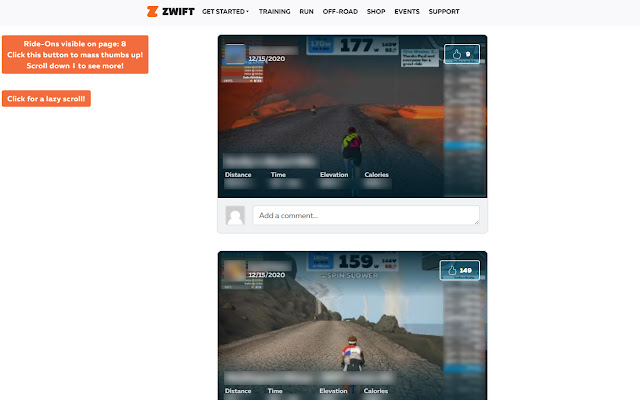Click the lazy scroll button
Screen dimensions: 640x400
(46, 98)
